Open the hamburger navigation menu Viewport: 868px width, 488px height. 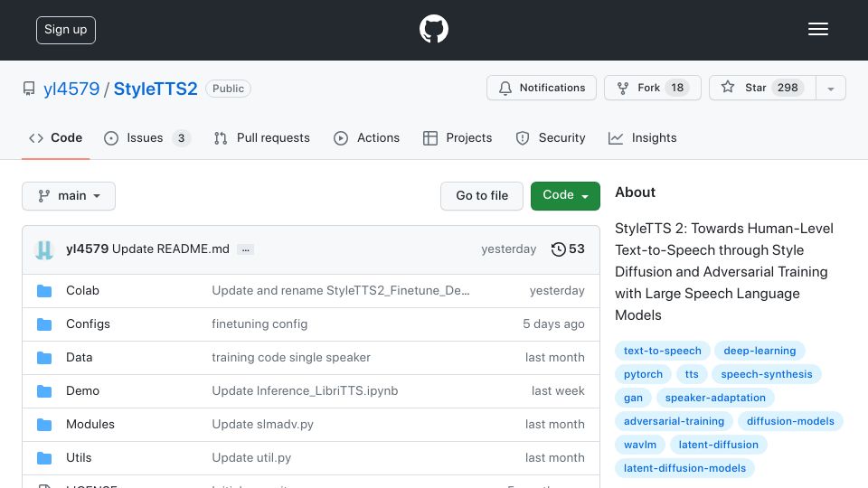(x=817, y=29)
